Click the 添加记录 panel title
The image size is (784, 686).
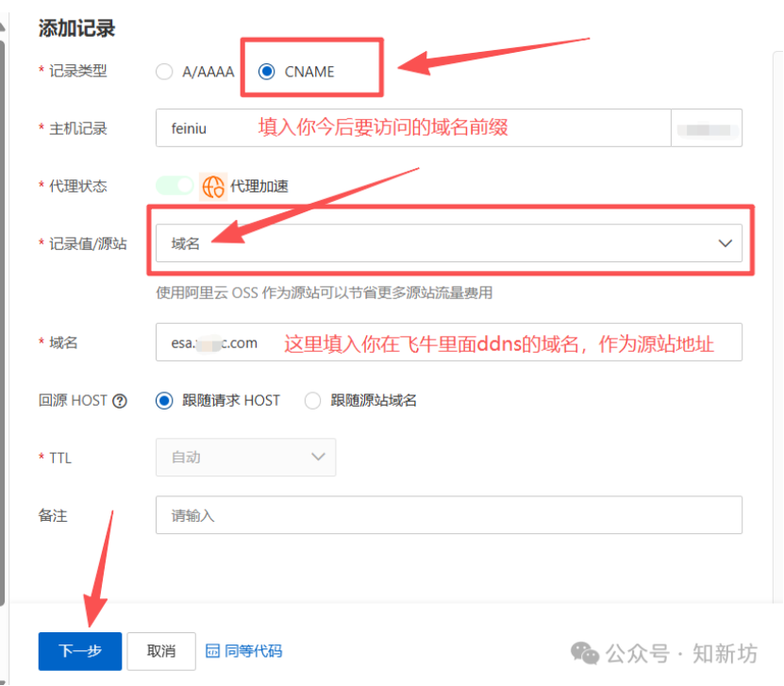click(76, 28)
